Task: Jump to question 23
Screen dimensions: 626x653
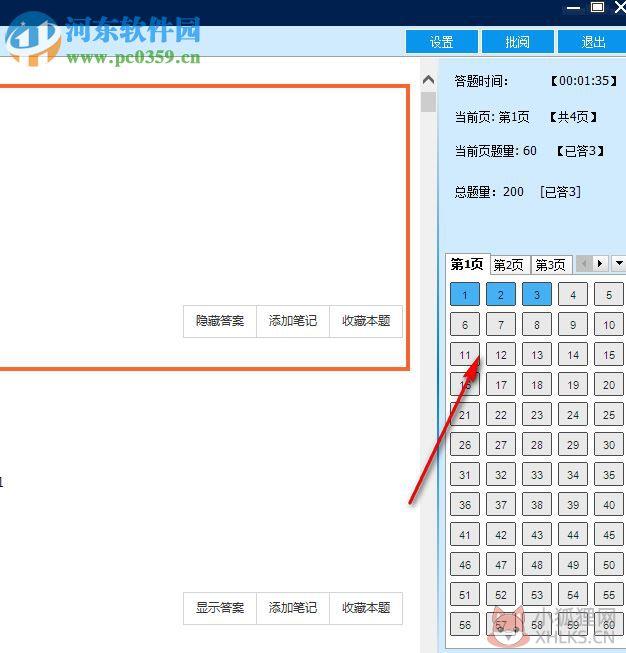Action: tap(537, 415)
